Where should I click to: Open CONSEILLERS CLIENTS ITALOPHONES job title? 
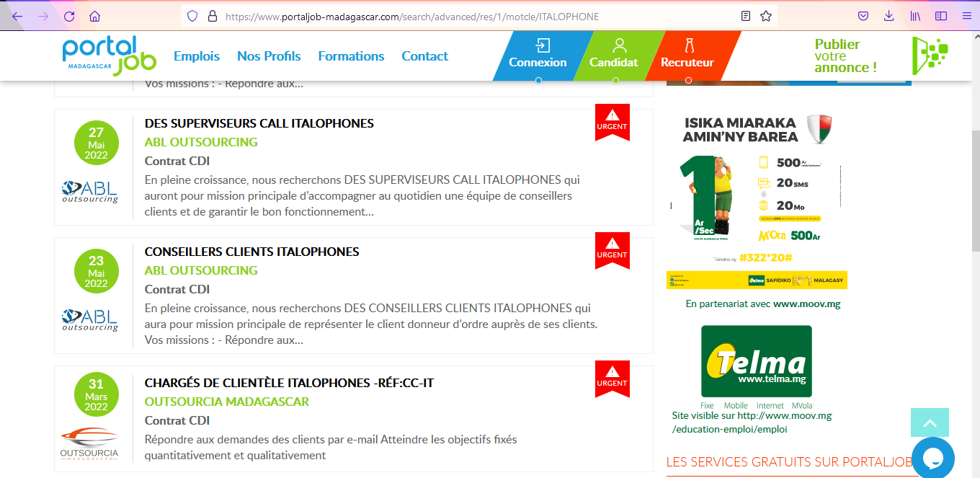click(252, 252)
